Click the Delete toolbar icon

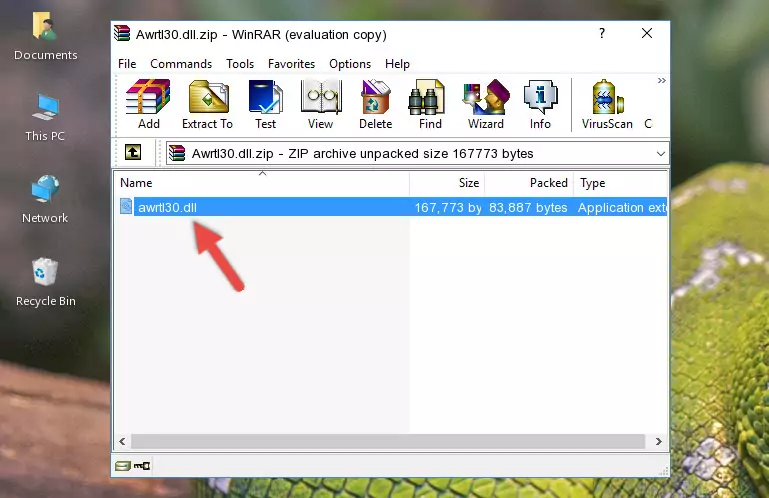click(375, 104)
